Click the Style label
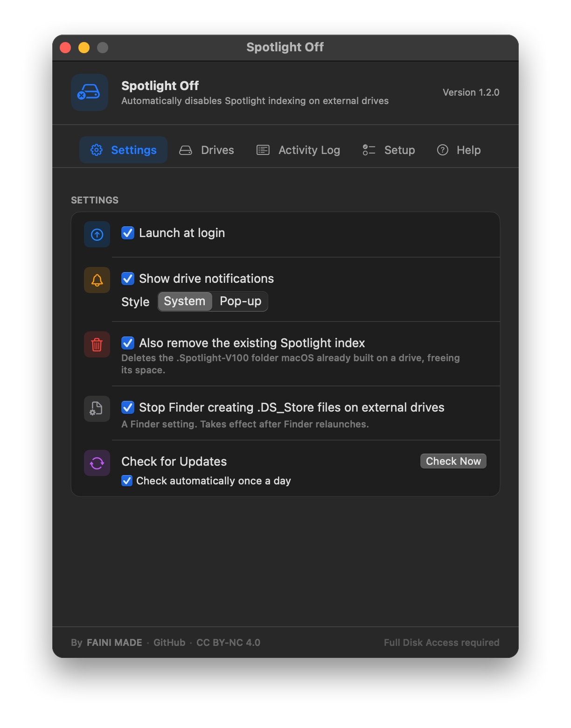Screen dimensions: 571x728 tap(135, 302)
